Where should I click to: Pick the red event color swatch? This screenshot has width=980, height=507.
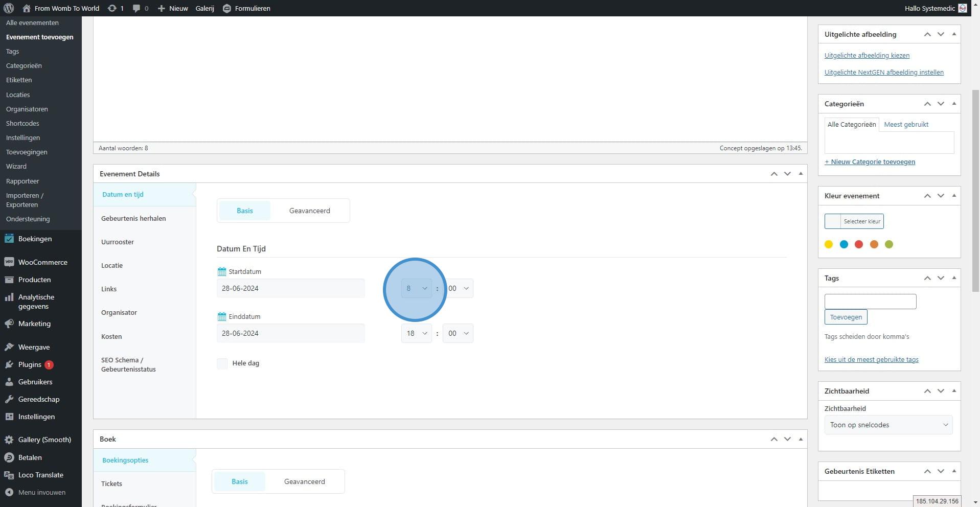859,244
